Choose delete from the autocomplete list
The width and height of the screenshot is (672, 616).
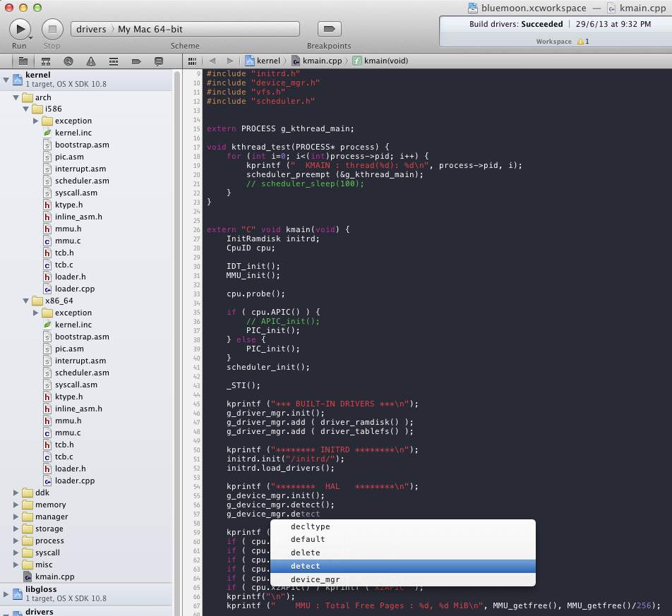(403, 552)
